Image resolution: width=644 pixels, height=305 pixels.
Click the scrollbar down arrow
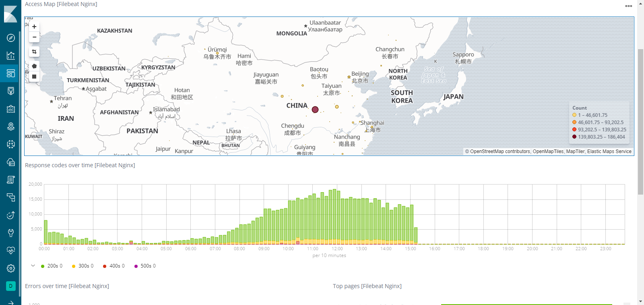[x=640, y=301]
